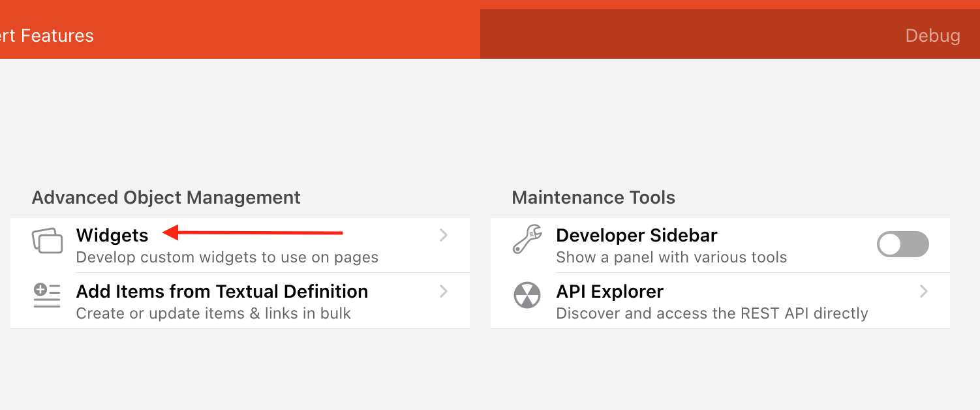Switch to the Debug tab
The height and width of the screenshot is (410, 980).
coord(932,35)
